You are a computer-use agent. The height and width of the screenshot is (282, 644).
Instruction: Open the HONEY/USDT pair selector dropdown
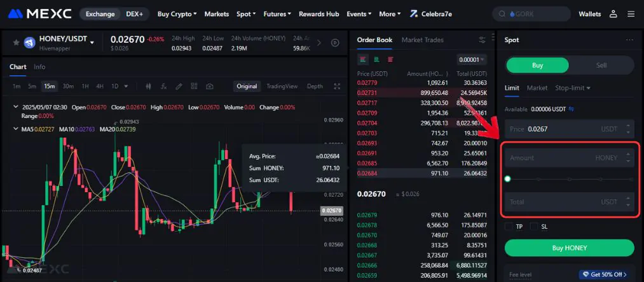click(92, 42)
